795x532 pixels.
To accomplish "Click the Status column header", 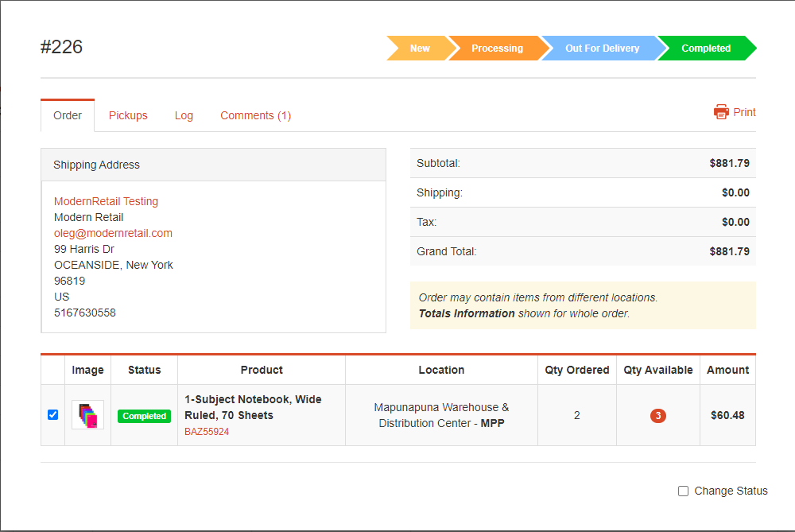I will click(x=144, y=371).
